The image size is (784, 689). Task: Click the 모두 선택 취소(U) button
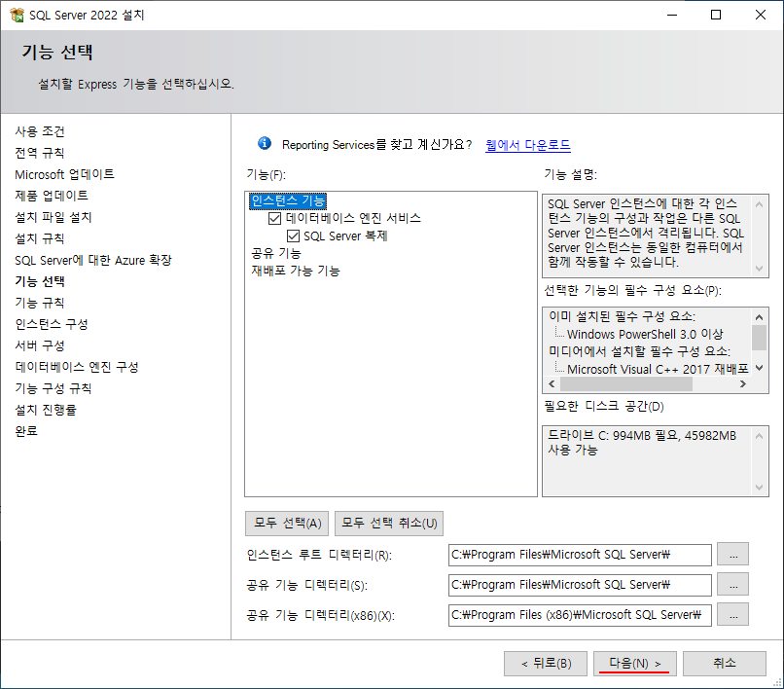[389, 524]
